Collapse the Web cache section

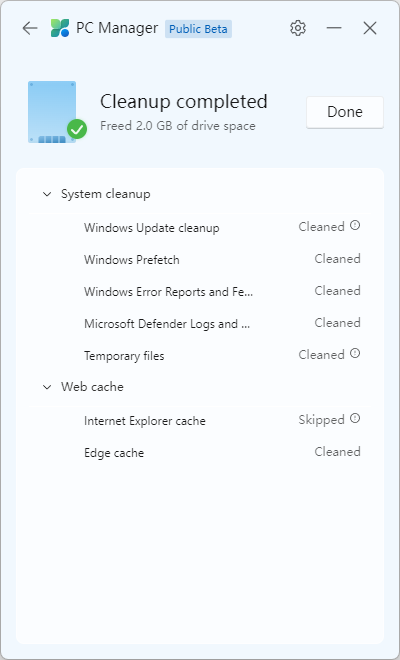[47, 387]
